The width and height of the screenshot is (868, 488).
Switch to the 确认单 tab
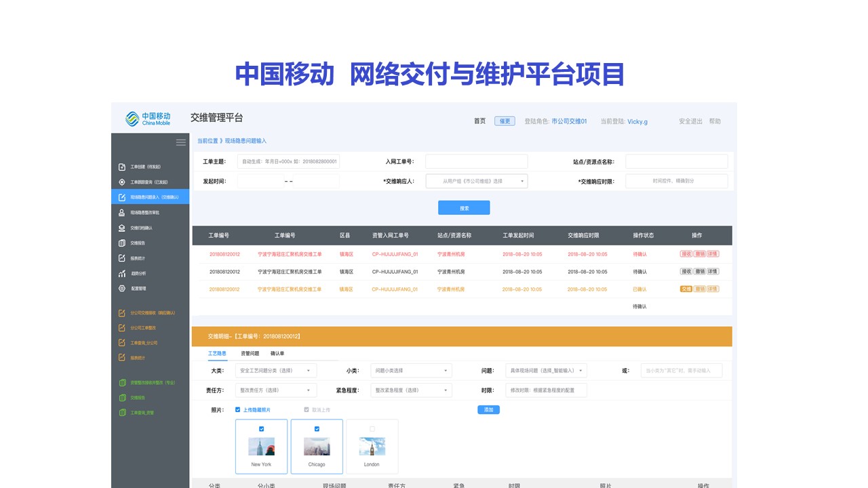pos(277,354)
